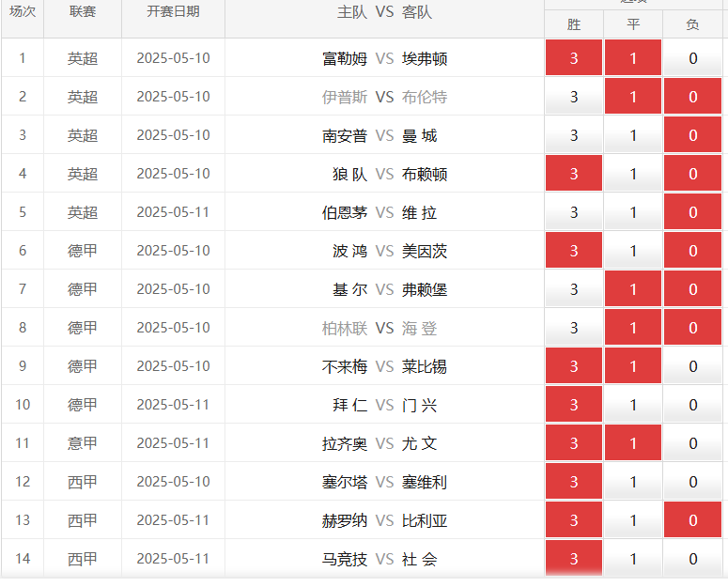Toggle win (3) for 狼队 VS 布赖顿
728x587 pixels.
coord(574,173)
